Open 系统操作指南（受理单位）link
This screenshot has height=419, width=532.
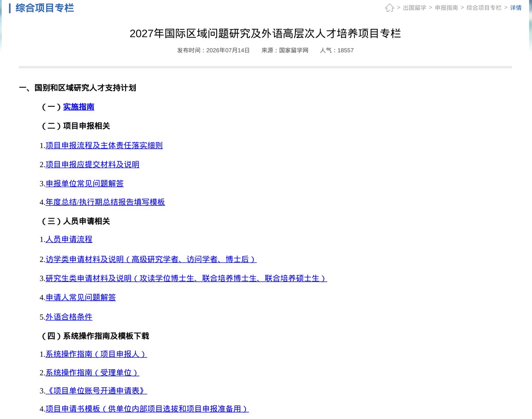(92, 373)
